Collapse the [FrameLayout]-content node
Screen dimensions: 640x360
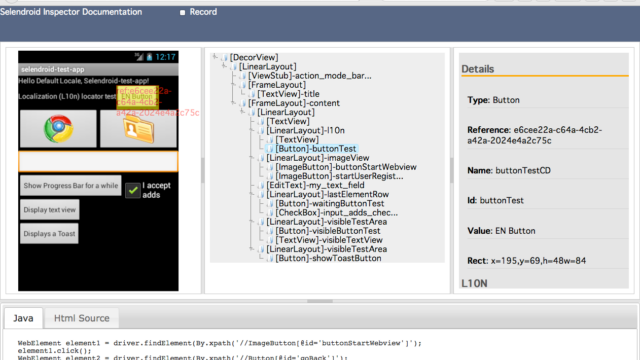coord(233,102)
